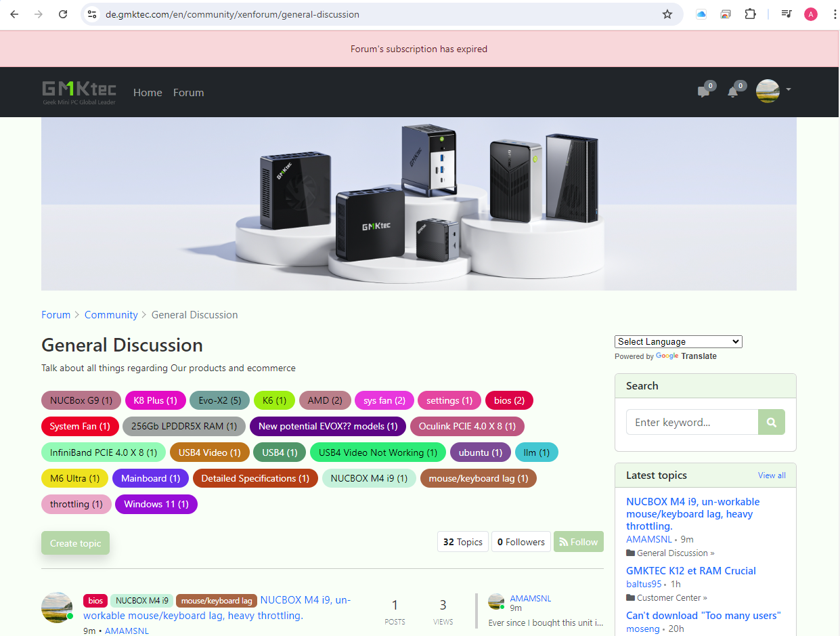Open Chrome three-dot menu
This screenshot has height=636, width=840.
pyautogui.click(x=835, y=14)
